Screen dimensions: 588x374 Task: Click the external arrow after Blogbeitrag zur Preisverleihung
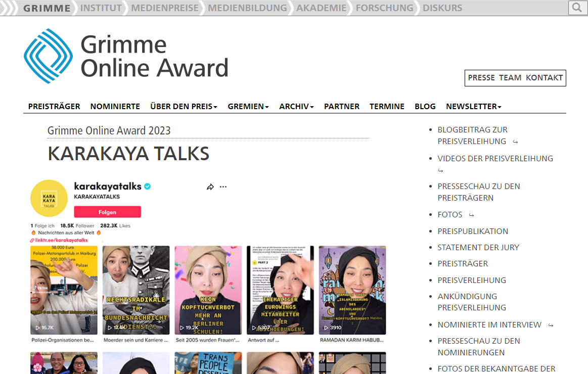[515, 142]
